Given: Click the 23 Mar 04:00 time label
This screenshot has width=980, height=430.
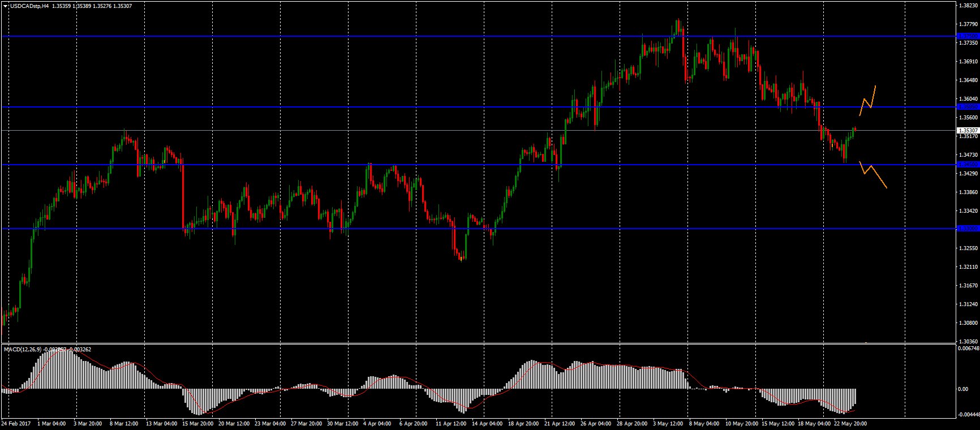Looking at the screenshot, I should coord(270,423).
